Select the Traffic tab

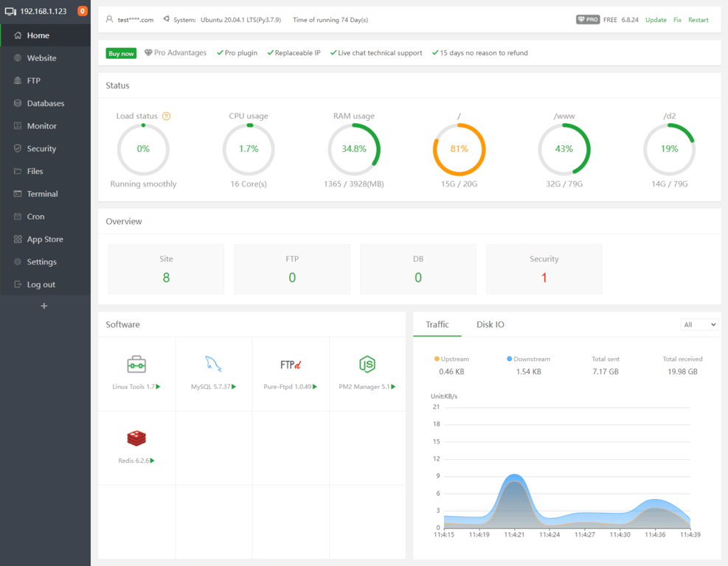coord(437,324)
